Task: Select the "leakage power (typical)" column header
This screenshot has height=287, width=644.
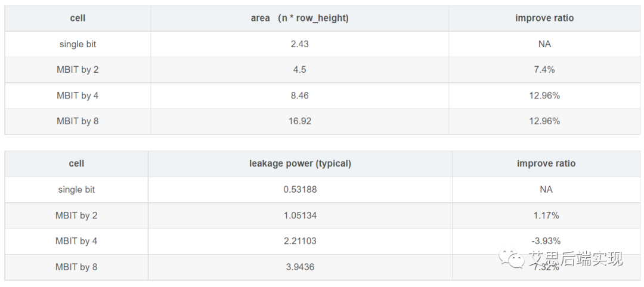Action: pos(300,163)
